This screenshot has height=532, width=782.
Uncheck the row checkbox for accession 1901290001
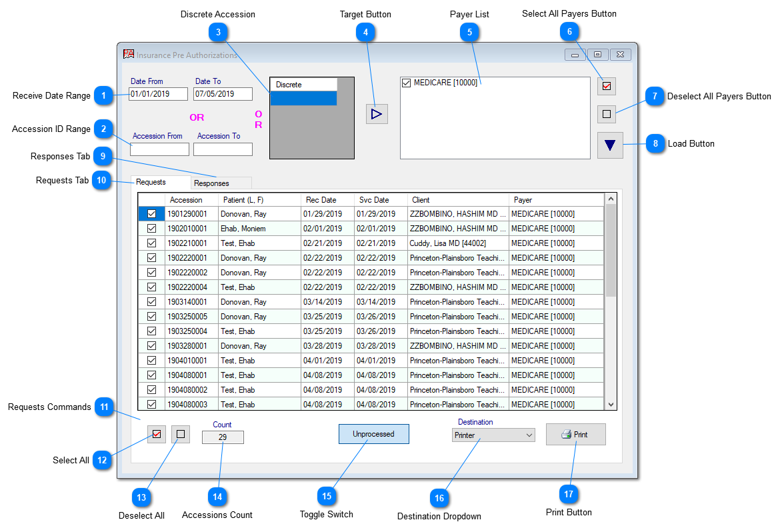pyautogui.click(x=151, y=213)
